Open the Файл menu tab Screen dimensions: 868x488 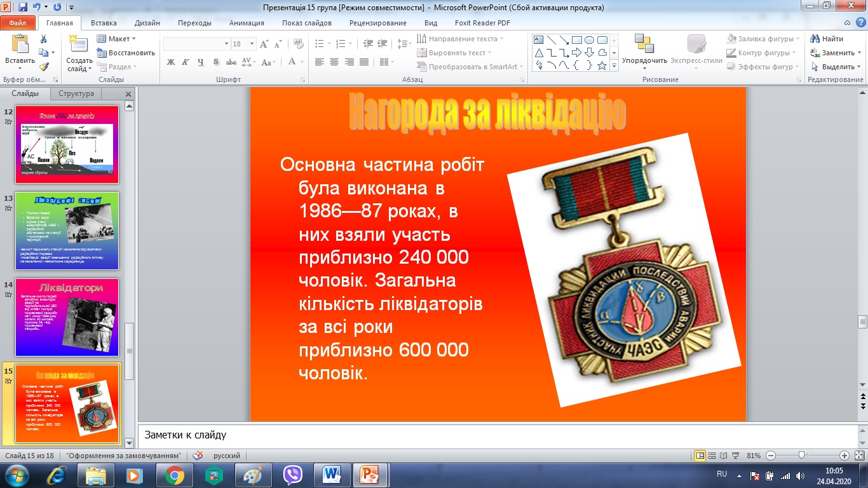tap(18, 23)
